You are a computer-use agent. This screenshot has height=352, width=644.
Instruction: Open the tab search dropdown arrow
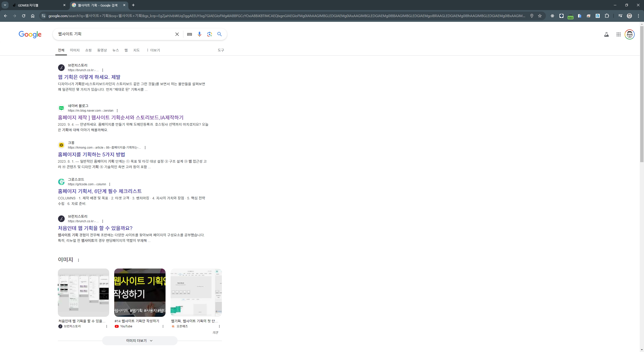(5, 5)
